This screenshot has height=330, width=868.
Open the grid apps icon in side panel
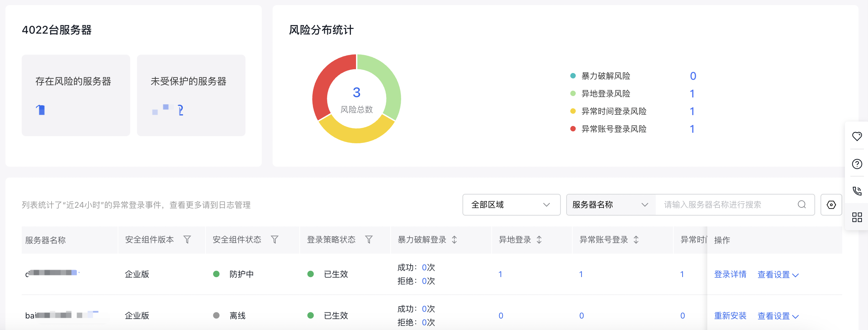pyautogui.click(x=857, y=217)
